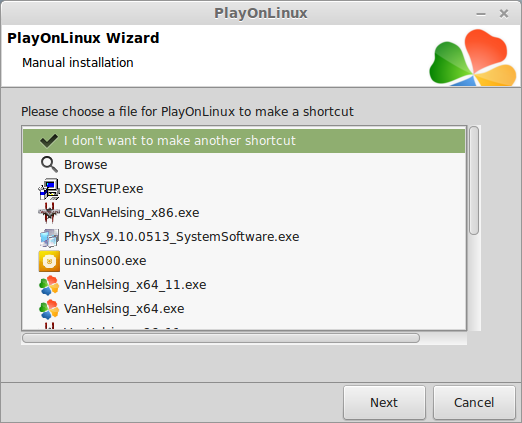This screenshot has height=423, width=522.
Task: Click the PhysX SystemSoftware installer icon
Action: click(49, 237)
